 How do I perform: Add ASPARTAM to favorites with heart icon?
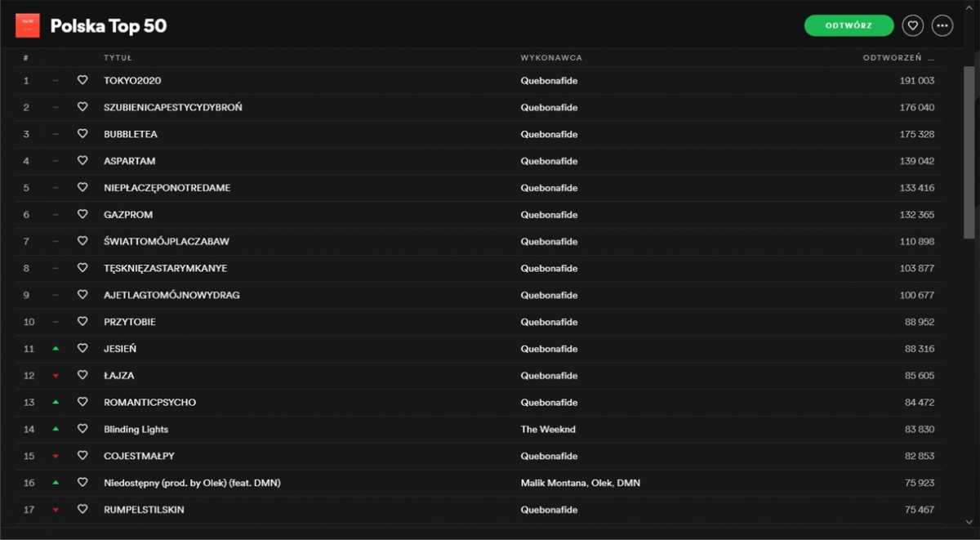(82, 161)
